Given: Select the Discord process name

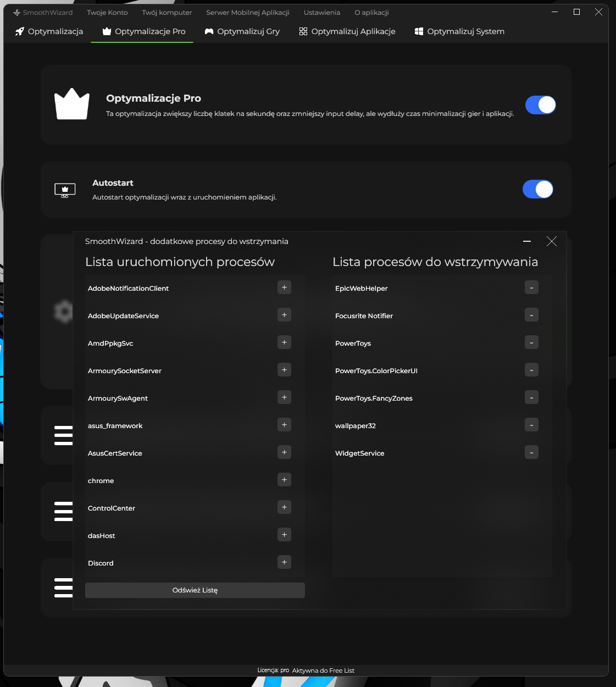Looking at the screenshot, I should (x=101, y=563).
